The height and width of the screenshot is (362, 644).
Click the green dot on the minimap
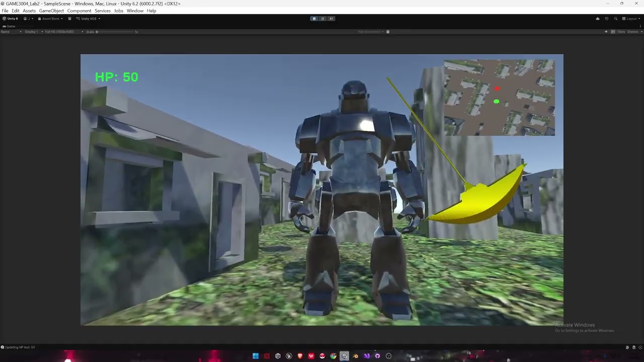(x=497, y=102)
